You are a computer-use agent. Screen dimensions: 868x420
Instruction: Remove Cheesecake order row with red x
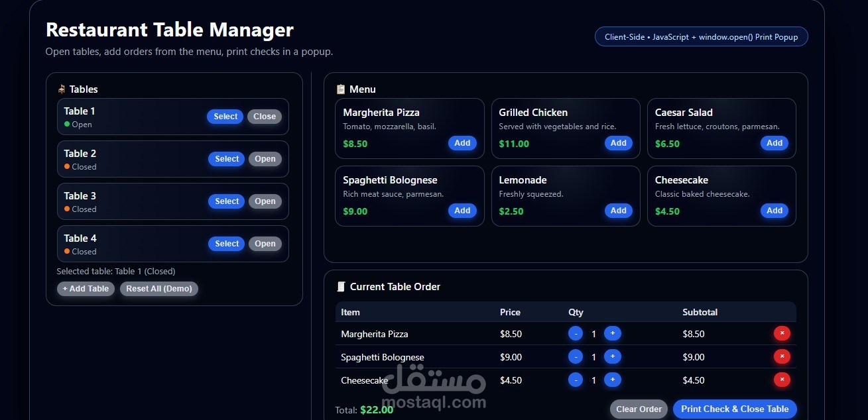(x=782, y=380)
